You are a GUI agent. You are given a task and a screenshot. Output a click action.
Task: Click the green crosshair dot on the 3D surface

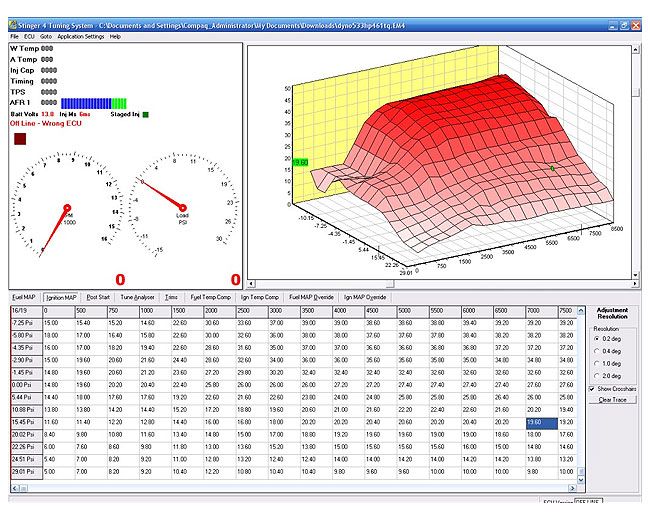pyautogui.click(x=552, y=169)
